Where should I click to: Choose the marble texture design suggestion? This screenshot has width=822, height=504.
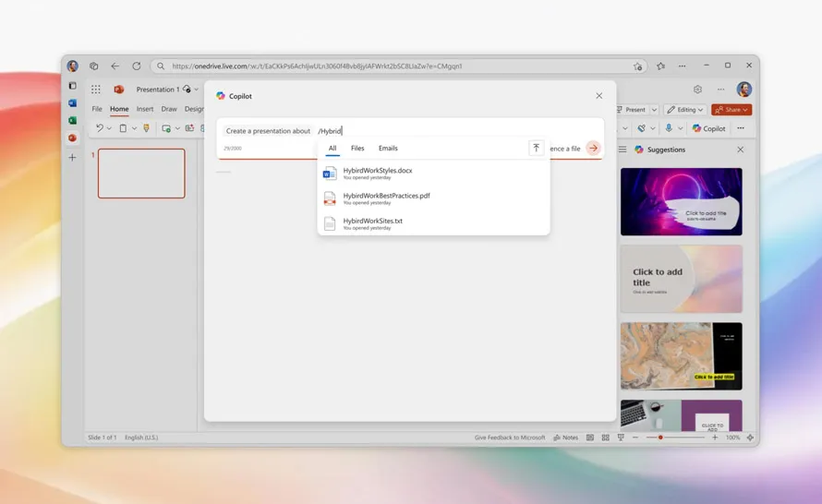[x=681, y=356]
